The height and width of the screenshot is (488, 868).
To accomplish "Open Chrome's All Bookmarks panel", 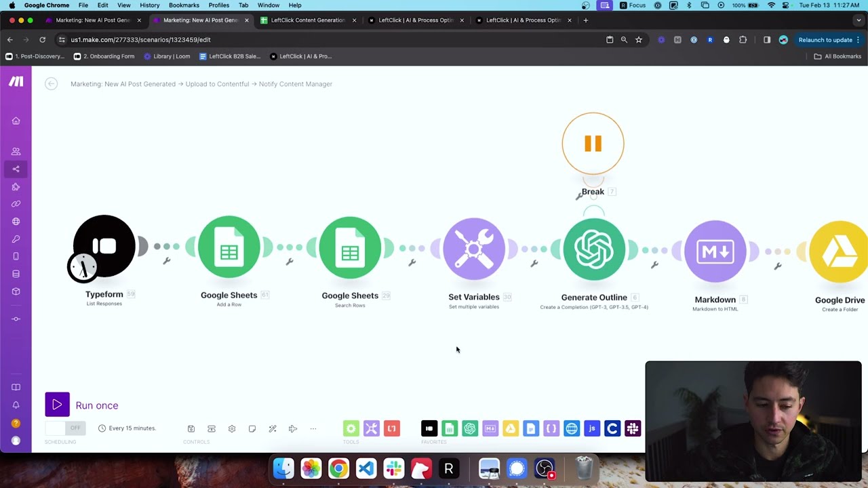I will (x=839, y=56).
